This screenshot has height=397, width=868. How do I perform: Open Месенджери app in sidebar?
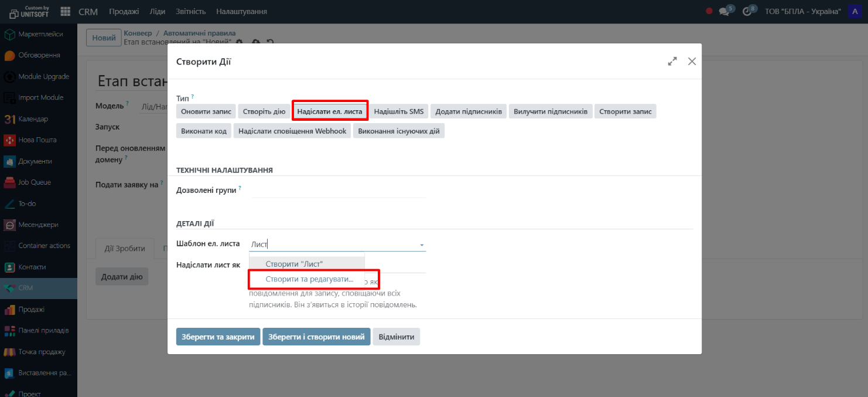(x=38, y=225)
